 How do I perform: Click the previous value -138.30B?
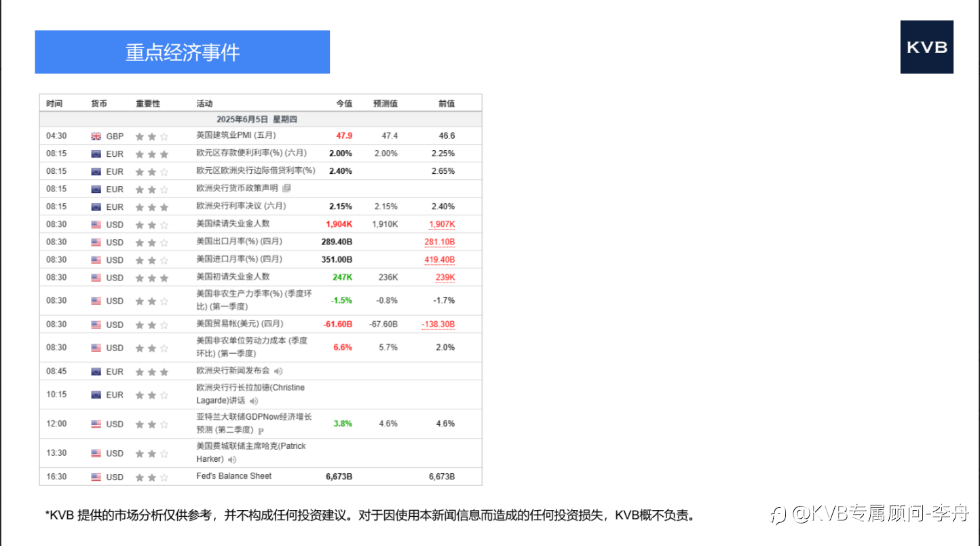click(x=438, y=324)
